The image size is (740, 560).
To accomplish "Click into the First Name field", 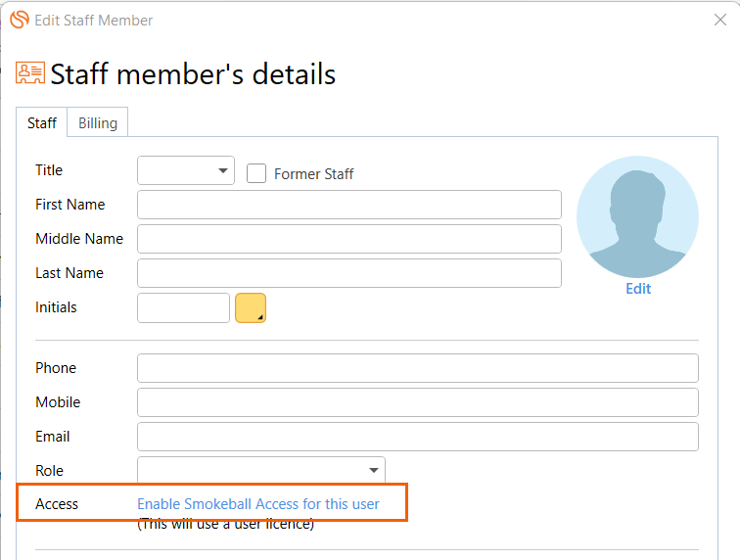I will [349, 205].
